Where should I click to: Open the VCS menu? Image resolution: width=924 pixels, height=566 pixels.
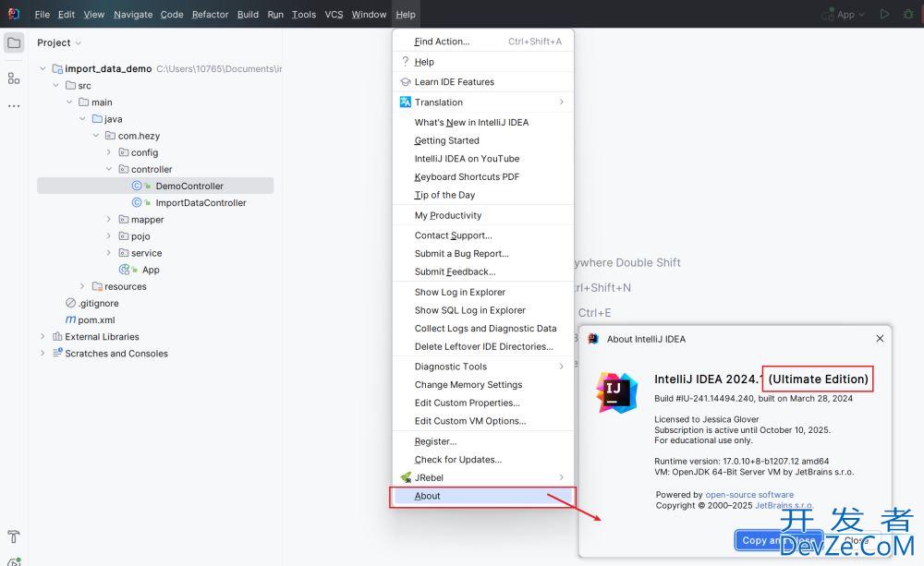click(334, 14)
